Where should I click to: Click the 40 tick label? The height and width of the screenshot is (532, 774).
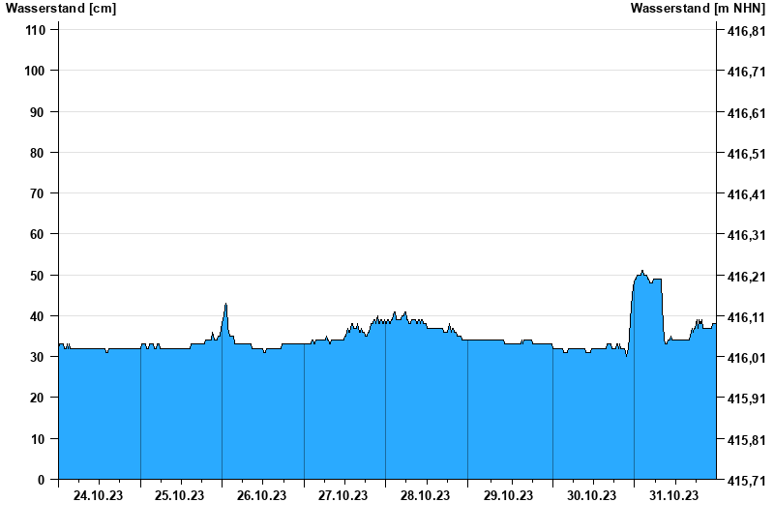pyautogui.click(x=38, y=316)
